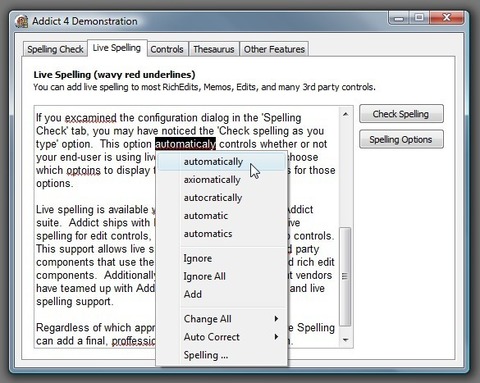Click the scrollbar up arrow in text area

point(346,114)
